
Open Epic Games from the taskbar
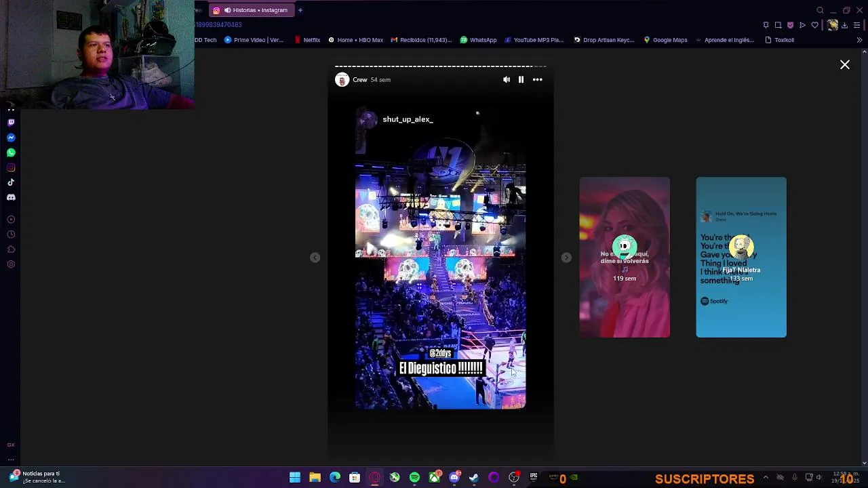pyautogui.click(x=534, y=478)
